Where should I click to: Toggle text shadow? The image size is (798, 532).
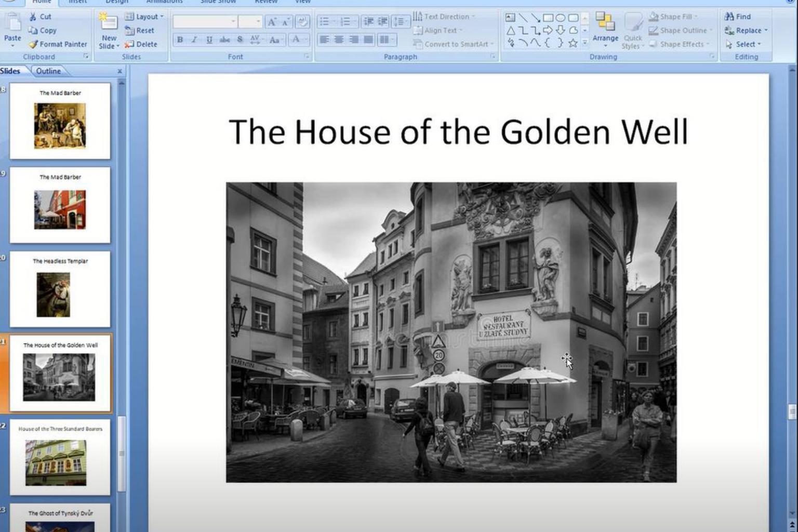(x=240, y=39)
